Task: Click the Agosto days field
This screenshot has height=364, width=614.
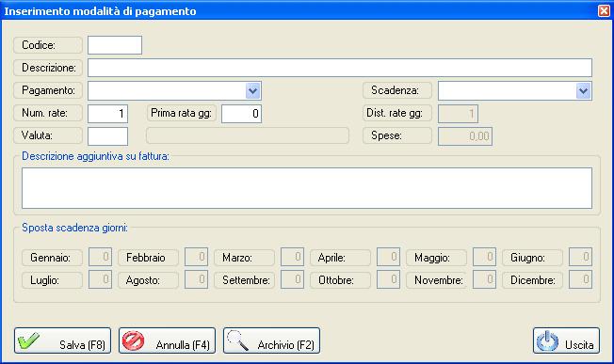Action: pyautogui.click(x=196, y=279)
